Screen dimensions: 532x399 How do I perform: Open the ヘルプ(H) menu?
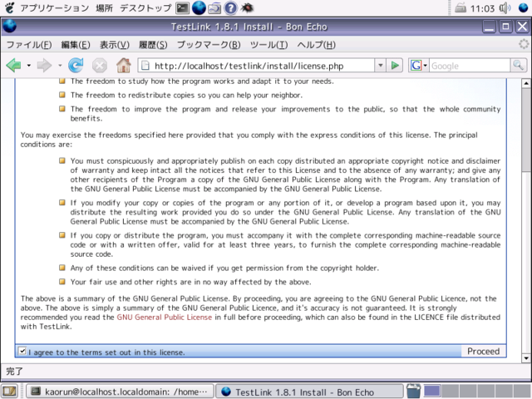(316, 45)
